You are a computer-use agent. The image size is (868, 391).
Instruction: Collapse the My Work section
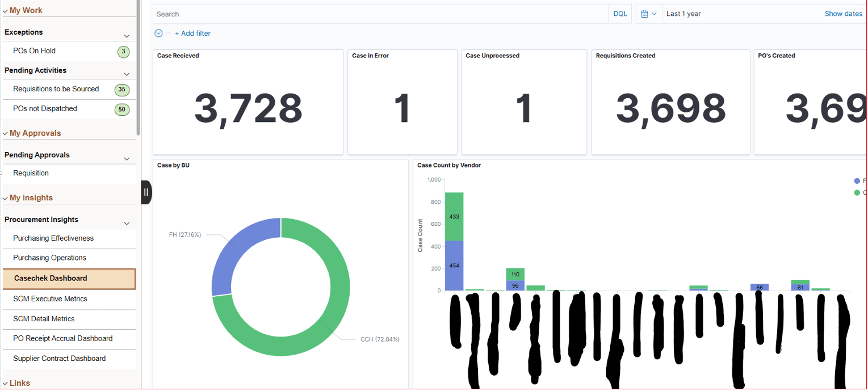5,11
